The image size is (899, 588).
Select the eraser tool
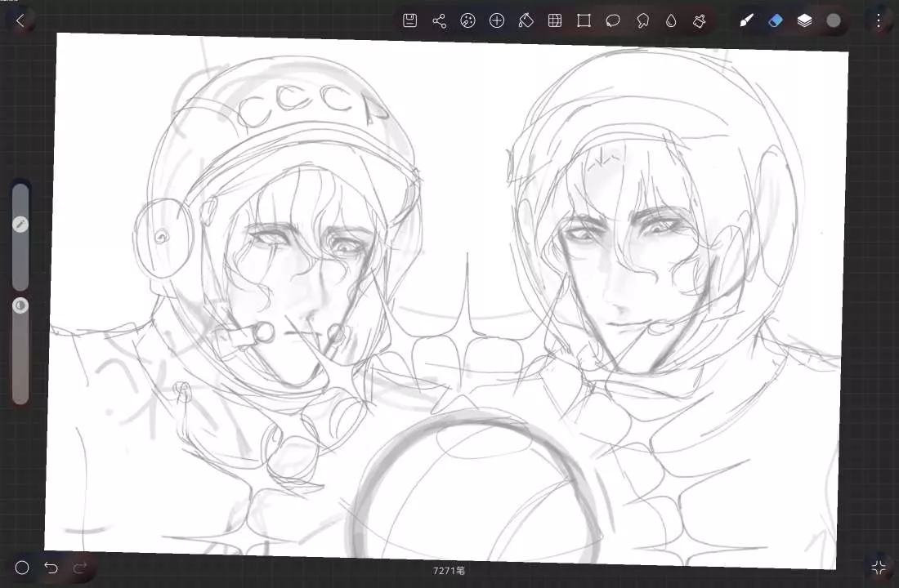775,21
